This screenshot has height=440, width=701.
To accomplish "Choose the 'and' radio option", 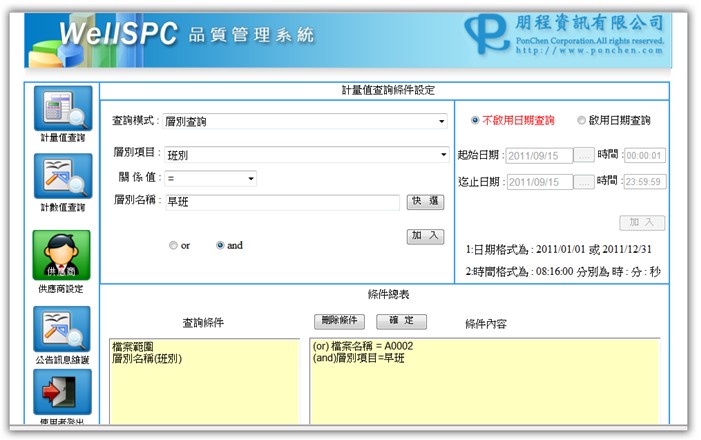I will [220, 245].
